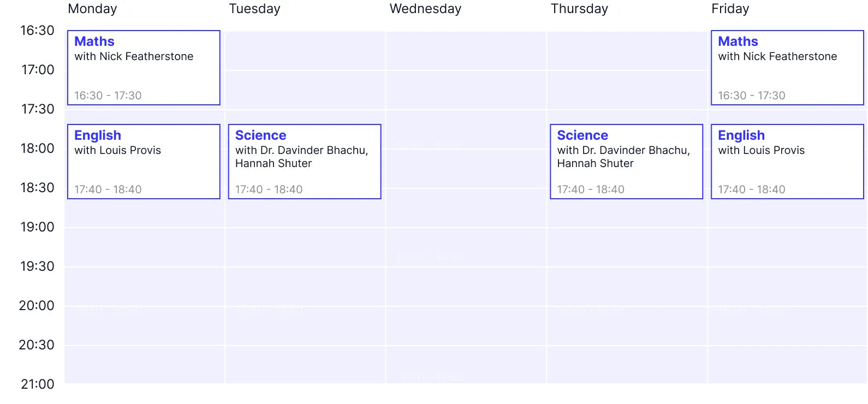The image size is (868, 404).
Task: Click the Tuesday column header
Action: click(x=254, y=9)
